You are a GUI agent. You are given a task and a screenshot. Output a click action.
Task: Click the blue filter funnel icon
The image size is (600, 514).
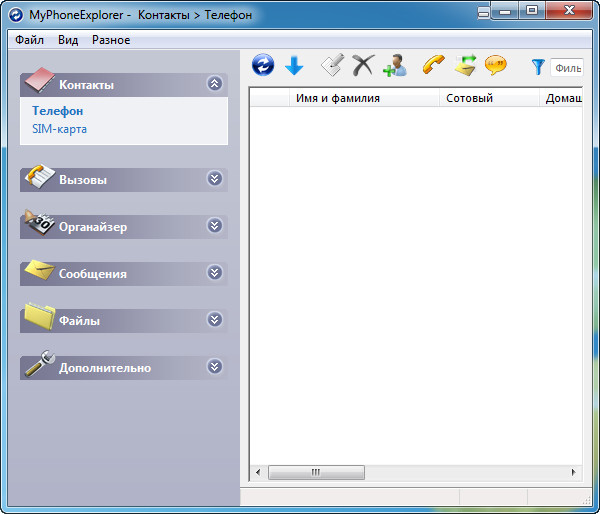point(538,67)
